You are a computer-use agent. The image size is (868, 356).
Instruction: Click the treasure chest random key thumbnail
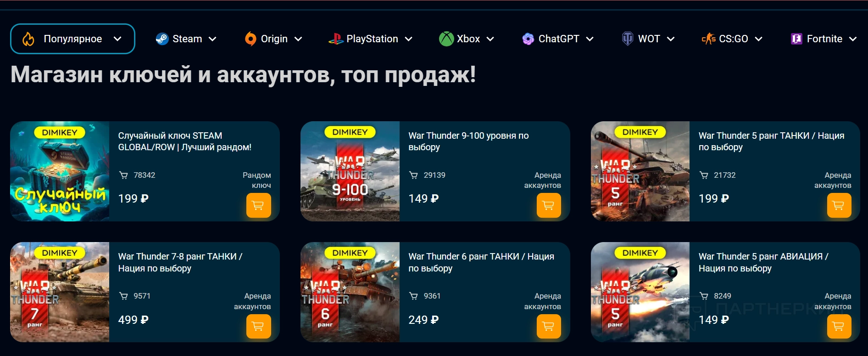coord(60,171)
